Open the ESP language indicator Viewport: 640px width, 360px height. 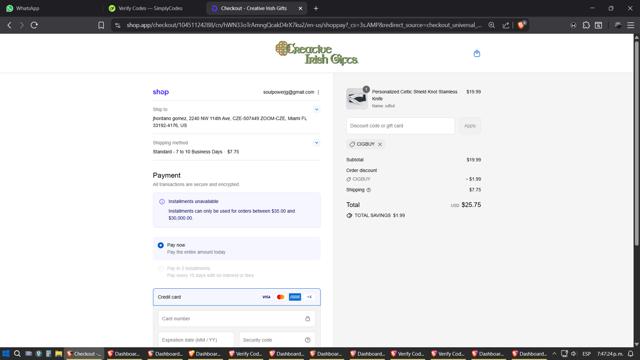pyautogui.click(x=587, y=354)
